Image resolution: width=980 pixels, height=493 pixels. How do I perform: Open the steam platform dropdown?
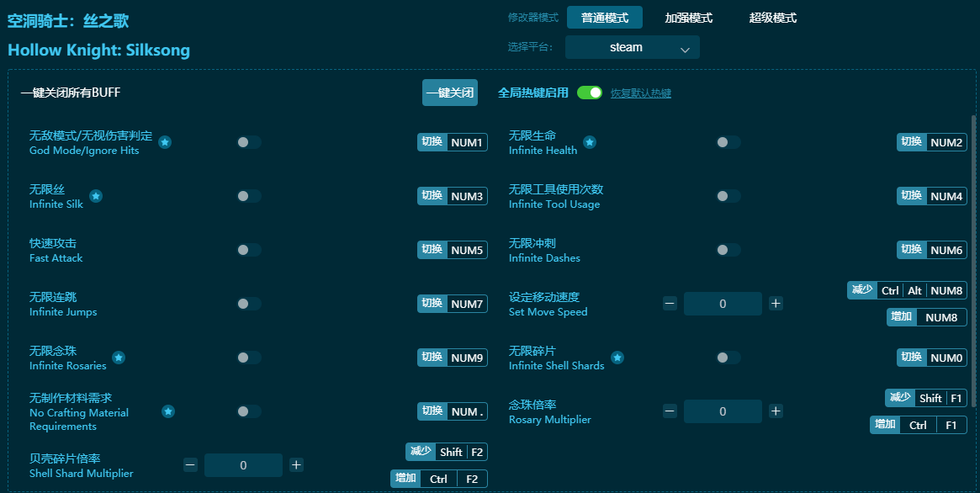tap(632, 47)
